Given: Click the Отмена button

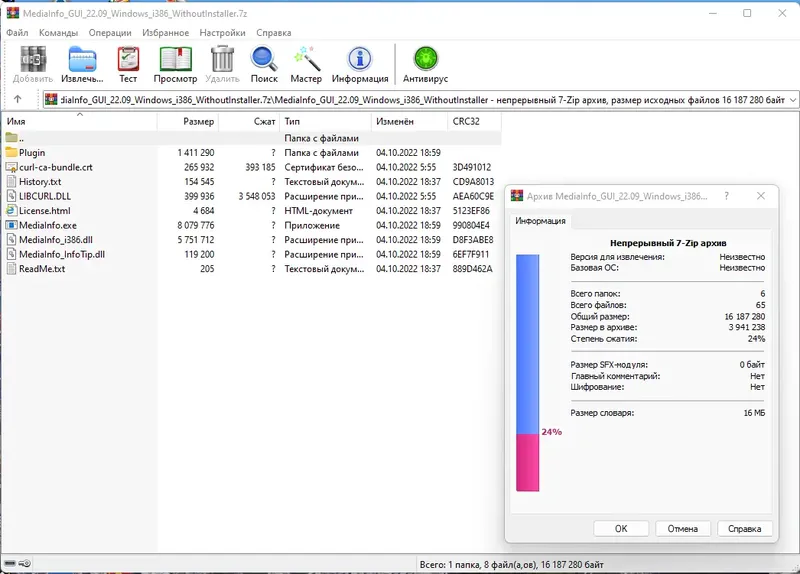Looking at the screenshot, I should [x=683, y=529].
